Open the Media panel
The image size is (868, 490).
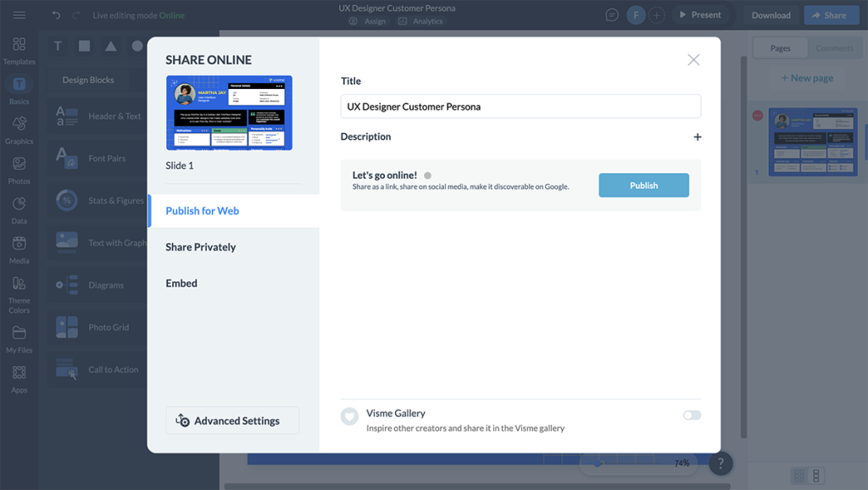(18, 249)
